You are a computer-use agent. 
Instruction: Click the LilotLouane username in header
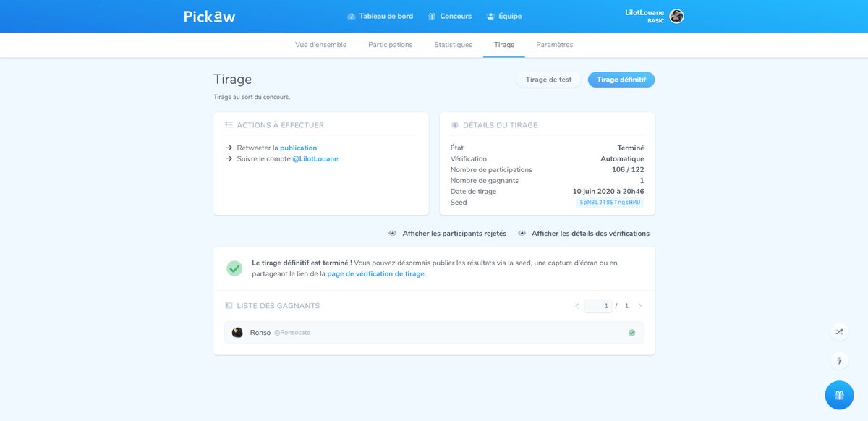(x=644, y=12)
